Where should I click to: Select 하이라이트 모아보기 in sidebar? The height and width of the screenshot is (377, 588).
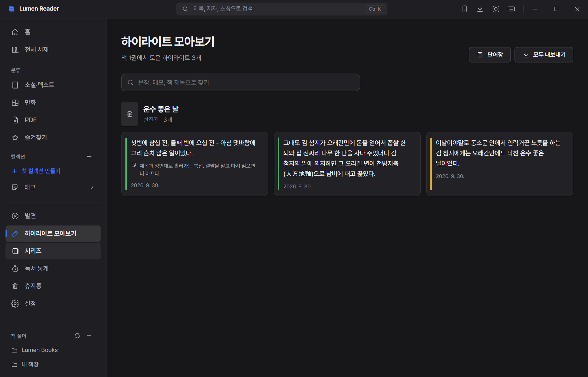pyautogui.click(x=53, y=234)
